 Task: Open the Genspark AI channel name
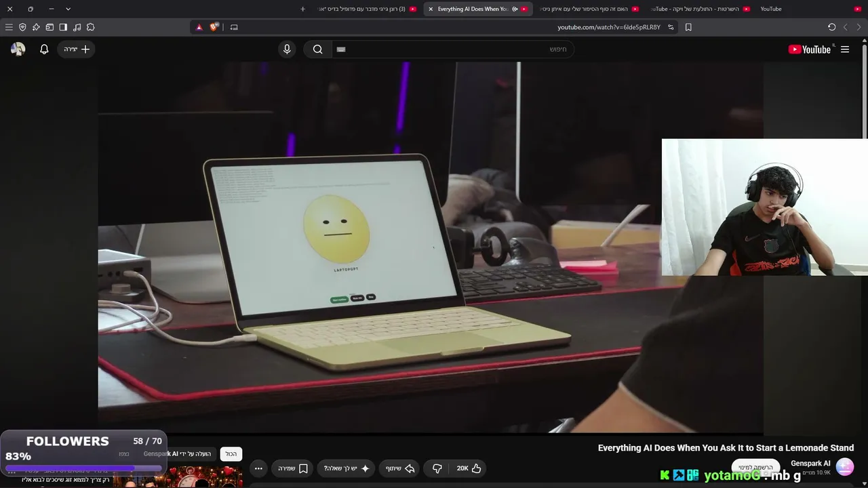point(810,464)
